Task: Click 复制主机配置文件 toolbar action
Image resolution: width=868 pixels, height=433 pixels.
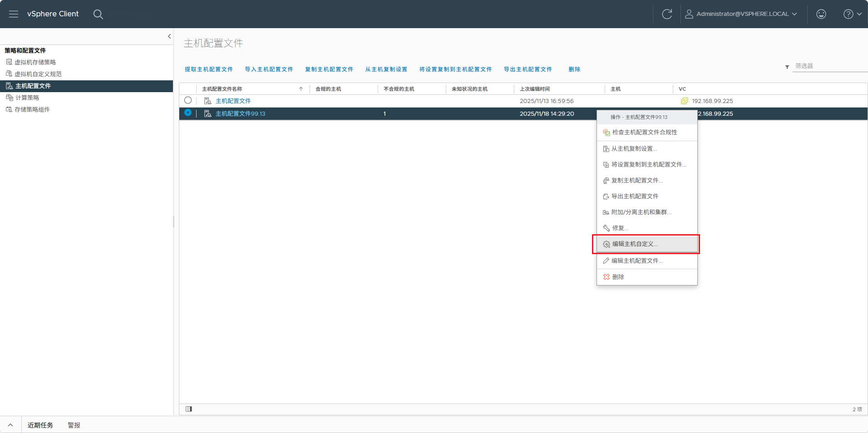Action: tap(329, 69)
